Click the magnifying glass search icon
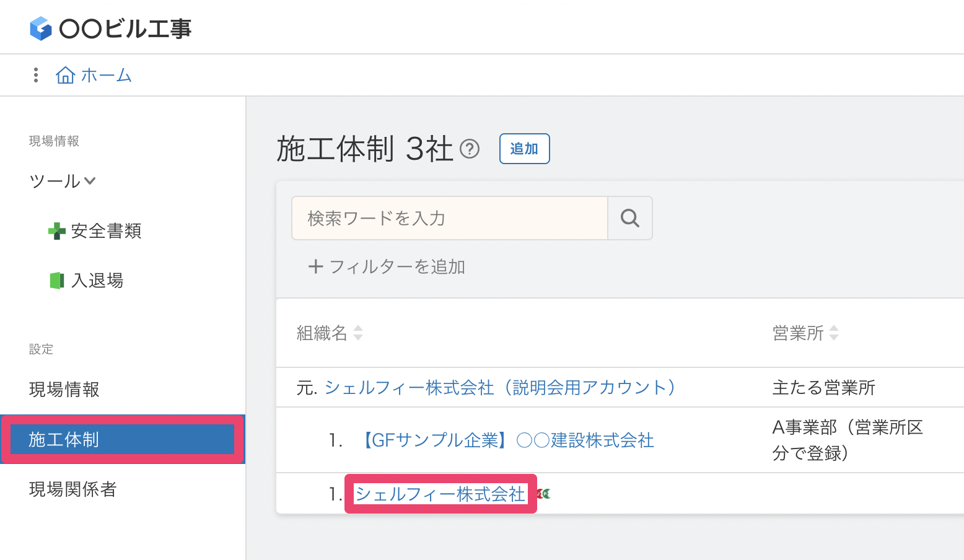 point(629,218)
